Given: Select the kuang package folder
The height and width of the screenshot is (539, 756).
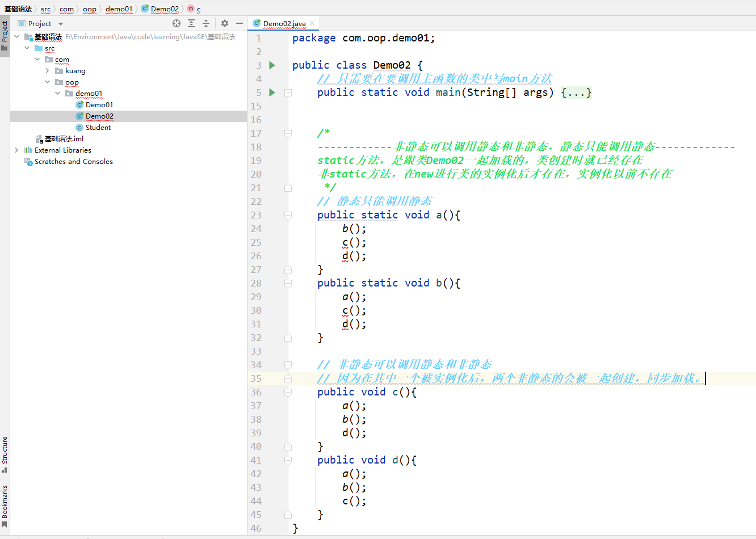Looking at the screenshot, I should 70,71.
